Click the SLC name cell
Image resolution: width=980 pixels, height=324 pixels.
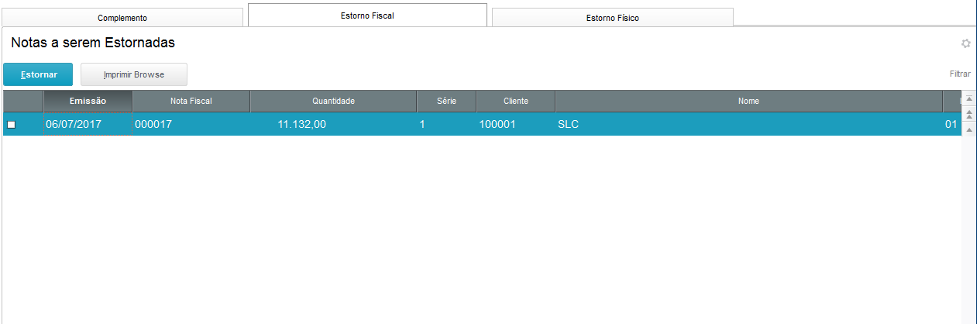569,124
